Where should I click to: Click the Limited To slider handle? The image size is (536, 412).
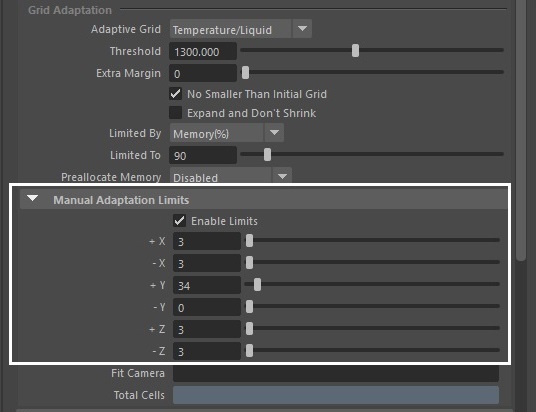pyautogui.click(x=267, y=155)
